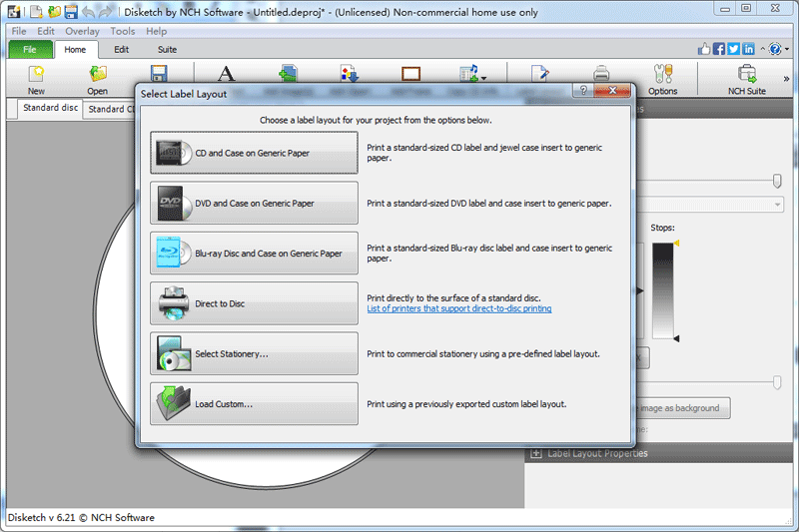Click the Print toolbar icon

[x=601, y=73]
